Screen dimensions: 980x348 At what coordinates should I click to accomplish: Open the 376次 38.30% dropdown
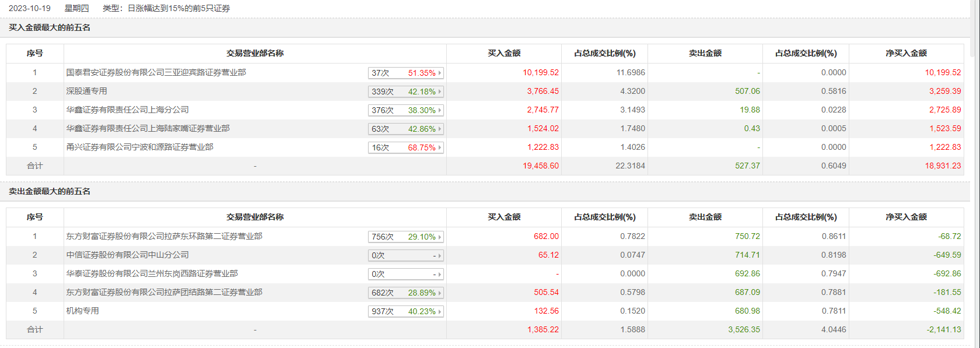pyautogui.click(x=406, y=110)
